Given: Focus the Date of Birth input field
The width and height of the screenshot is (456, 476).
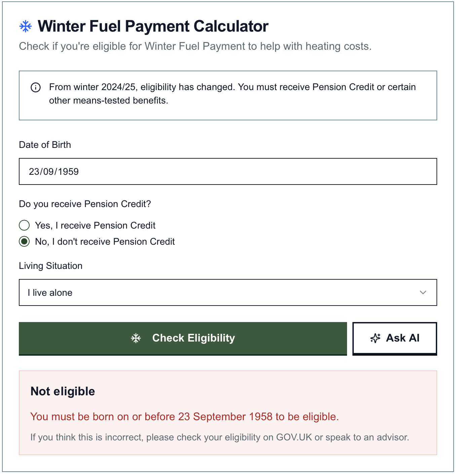Looking at the screenshot, I should [228, 171].
